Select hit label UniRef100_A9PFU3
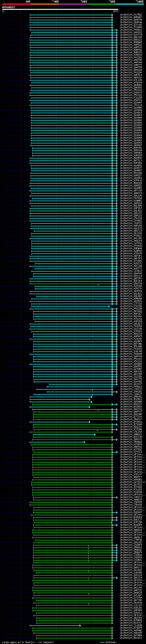 131,47
